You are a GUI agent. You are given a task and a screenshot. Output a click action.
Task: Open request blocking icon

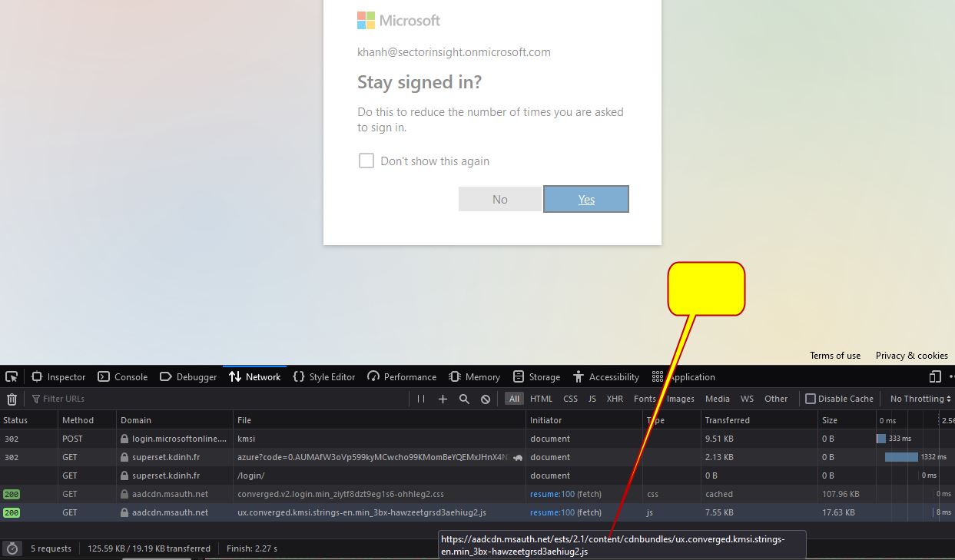tap(486, 399)
